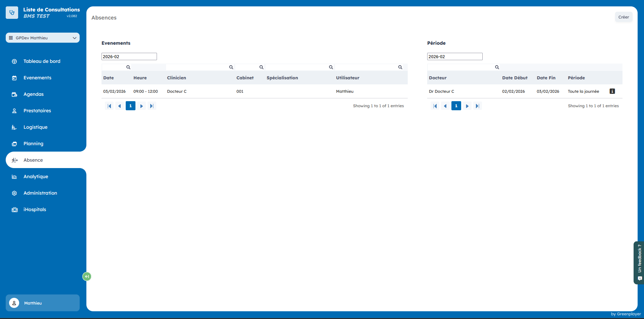Image resolution: width=644 pixels, height=319 pixels.
Task: Click the stethoscope app logo
Action: (x=12, y=13)
